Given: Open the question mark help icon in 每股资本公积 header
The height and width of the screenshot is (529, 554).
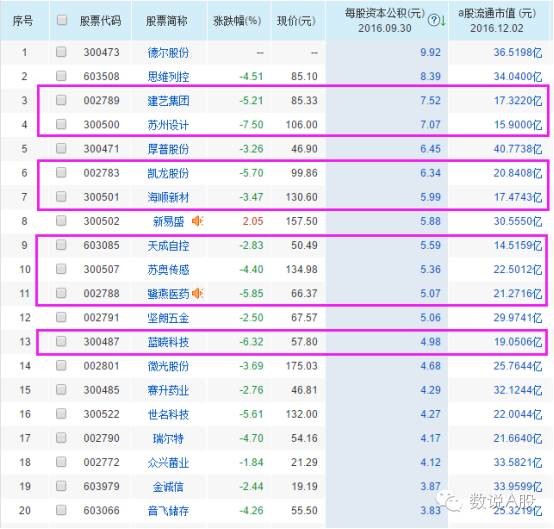Looking at the screenshot, I should tap(433, 20).
